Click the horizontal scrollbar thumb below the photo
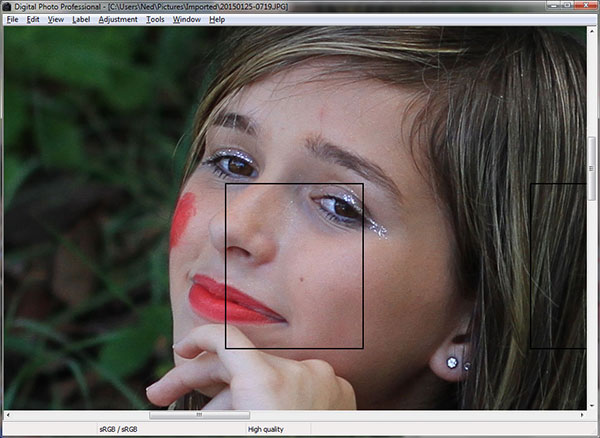This screenshot has width=600, height=438. (x=199, y=414)
